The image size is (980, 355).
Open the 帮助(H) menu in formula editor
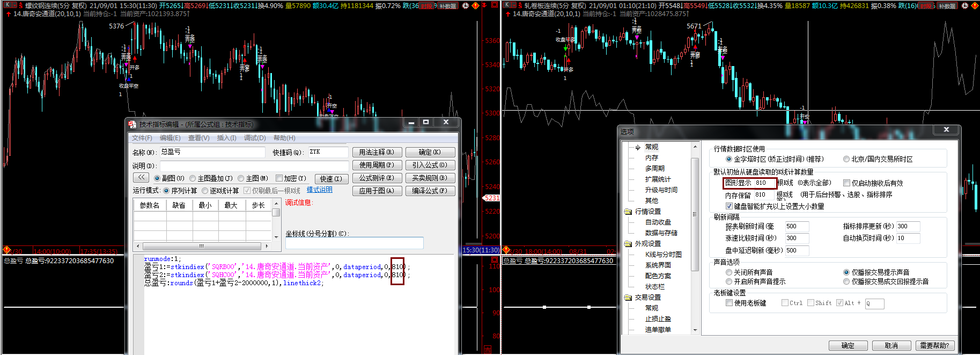[x=284, y=138]
